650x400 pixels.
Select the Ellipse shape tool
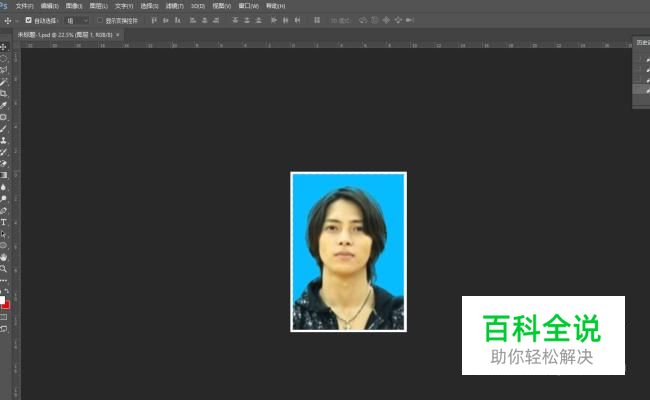(3, 245)
